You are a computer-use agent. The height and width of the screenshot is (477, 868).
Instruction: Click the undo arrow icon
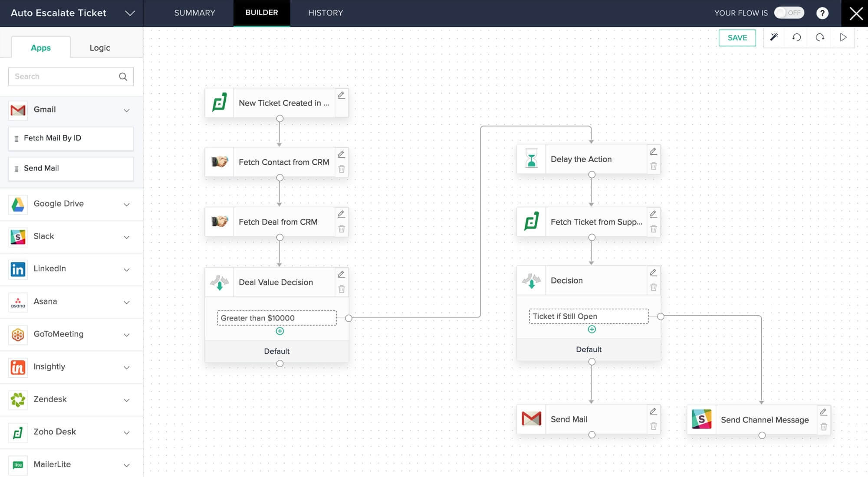(796, 37)
